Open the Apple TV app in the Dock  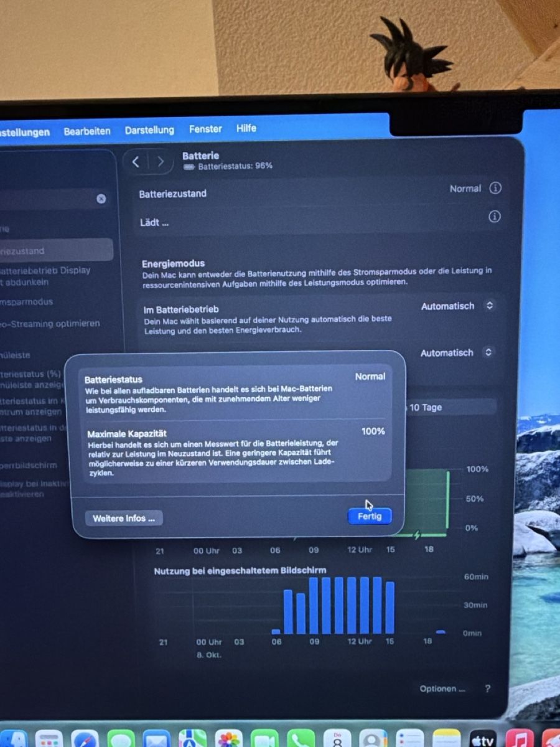pos(483,740)
